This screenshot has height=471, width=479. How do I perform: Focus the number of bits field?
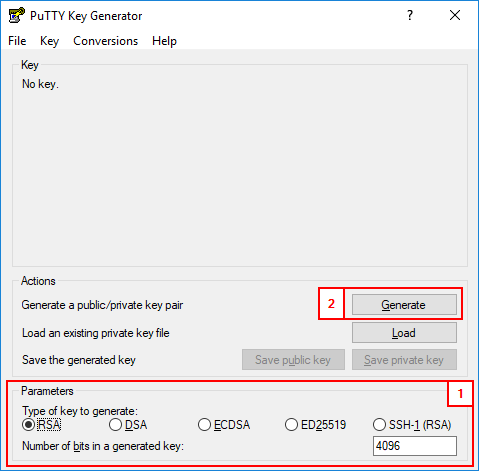point(415,446)
